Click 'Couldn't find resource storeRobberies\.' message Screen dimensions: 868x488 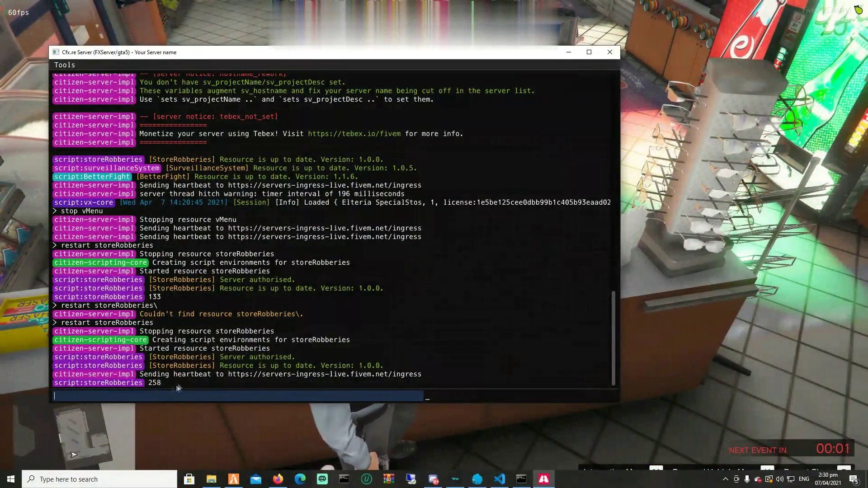pos(221,314)
